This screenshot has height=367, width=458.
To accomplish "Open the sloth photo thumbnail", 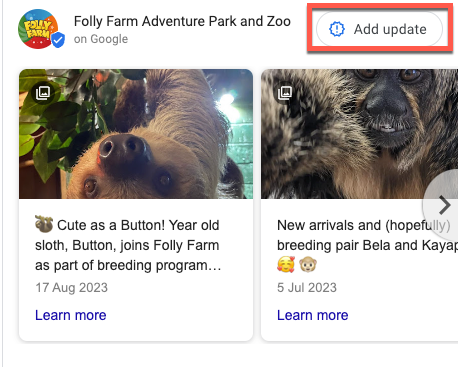I will coord(136,134).
